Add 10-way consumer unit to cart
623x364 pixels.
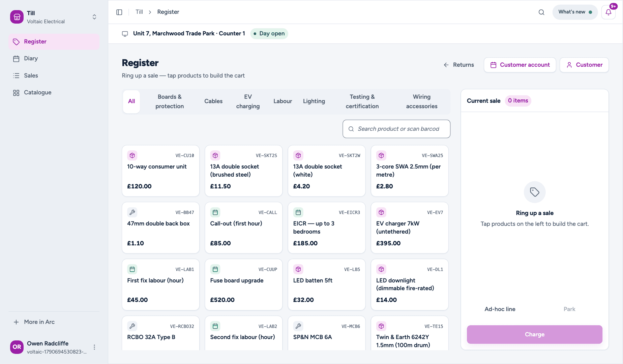tap(160, 171)
